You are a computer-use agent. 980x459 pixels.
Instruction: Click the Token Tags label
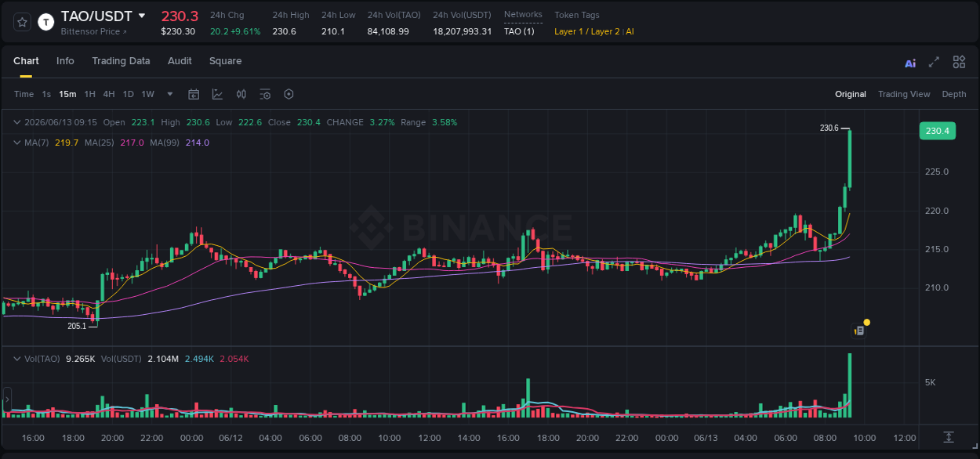(x=577, y=15)
